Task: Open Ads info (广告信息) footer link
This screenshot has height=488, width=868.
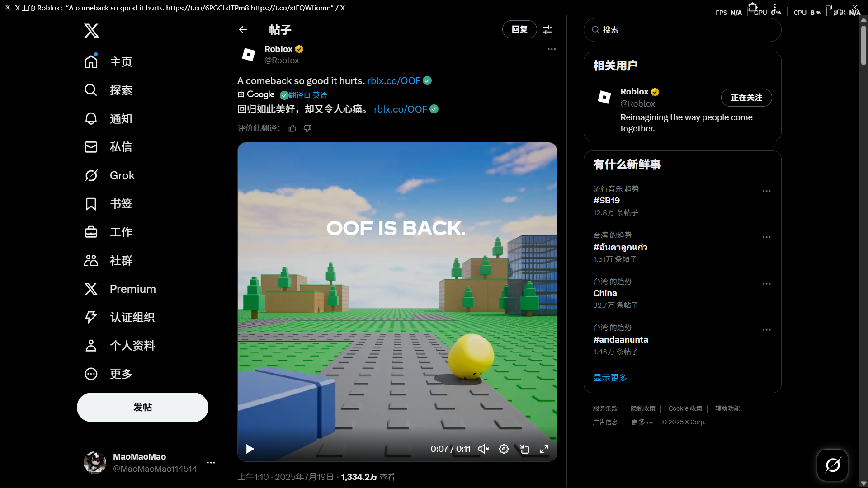Action: 605,422
